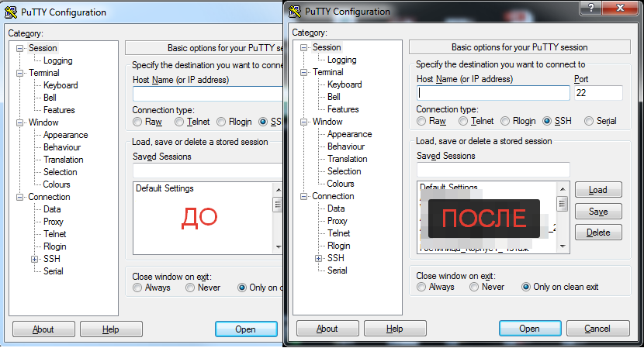Click PuTTY icon in left window title bar
This screenshot has height=348, width=644.
tap(11, 12)
